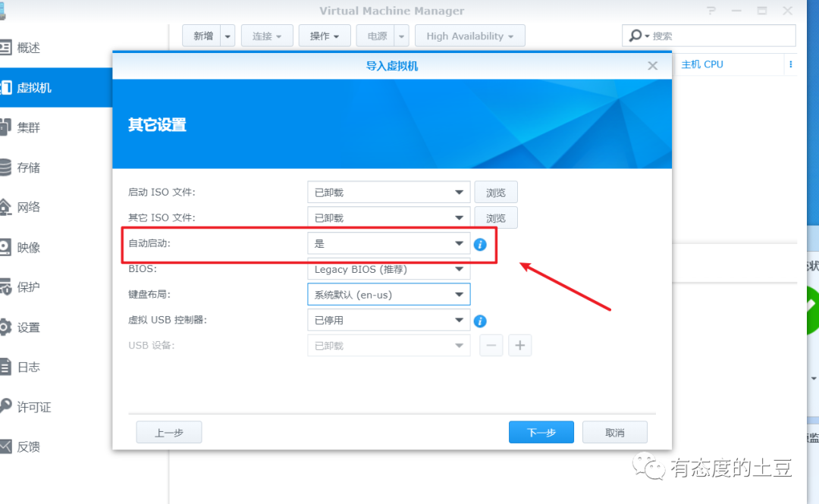Open the 连接 toolbar menu
819x504 pixels.
coord(267,36)
